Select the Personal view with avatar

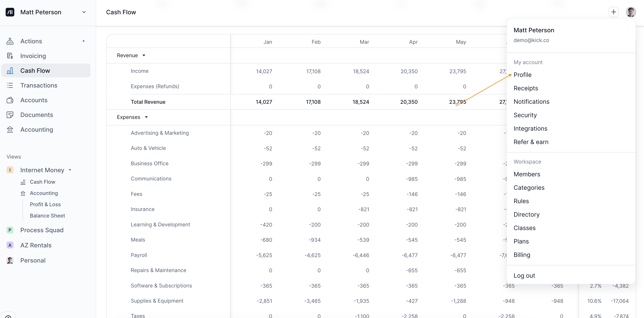point(33,260)
